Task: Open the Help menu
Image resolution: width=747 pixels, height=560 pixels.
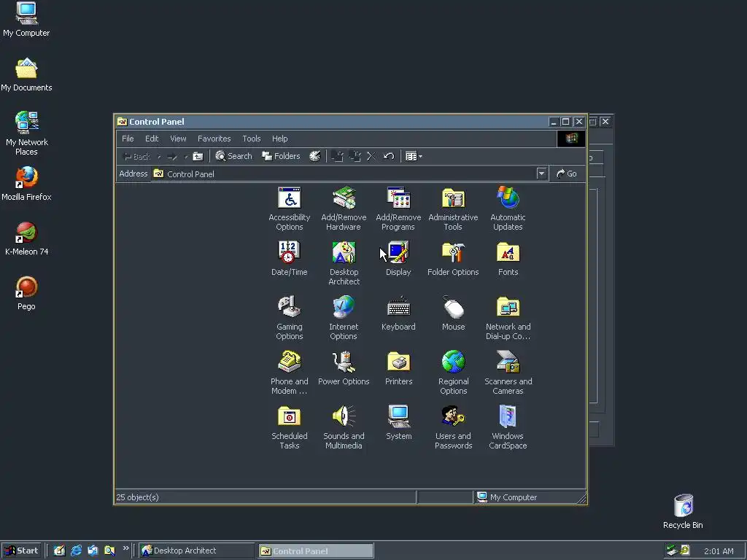Action: coord(279,139)
